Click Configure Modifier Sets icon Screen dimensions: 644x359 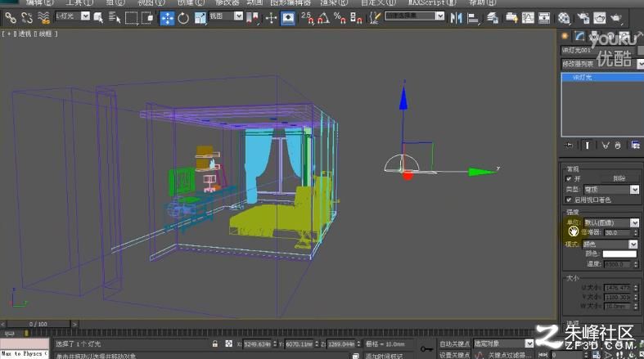pyautogui.click(x=635, y=146)
